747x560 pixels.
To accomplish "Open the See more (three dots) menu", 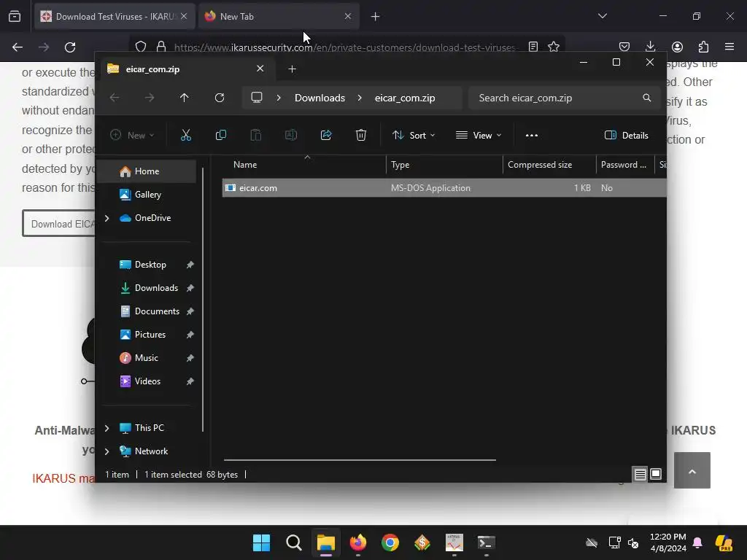I will [x=532, y=135].
